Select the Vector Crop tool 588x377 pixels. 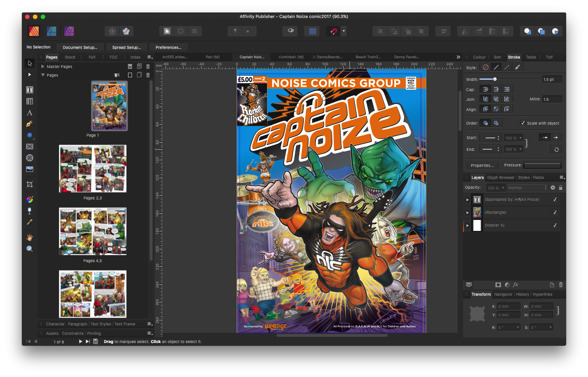coord(30,184)
